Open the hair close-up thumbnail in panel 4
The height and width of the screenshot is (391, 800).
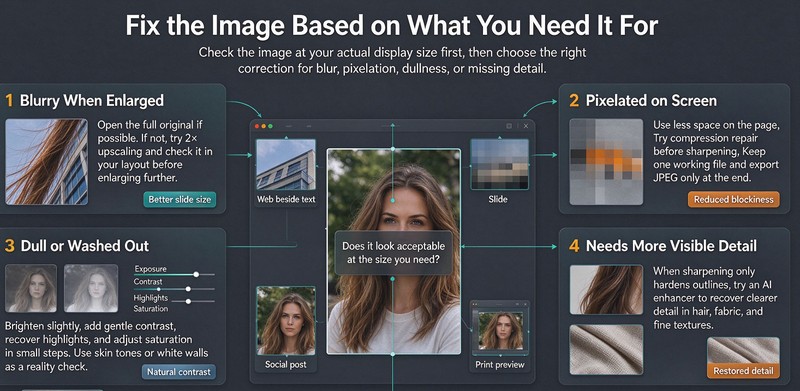[x=606, y=289]
